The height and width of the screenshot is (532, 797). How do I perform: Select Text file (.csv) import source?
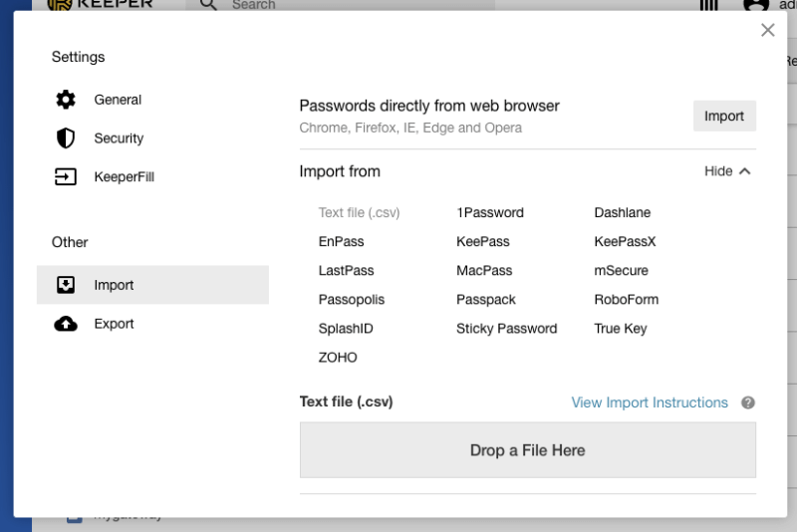tap(359, 212)
